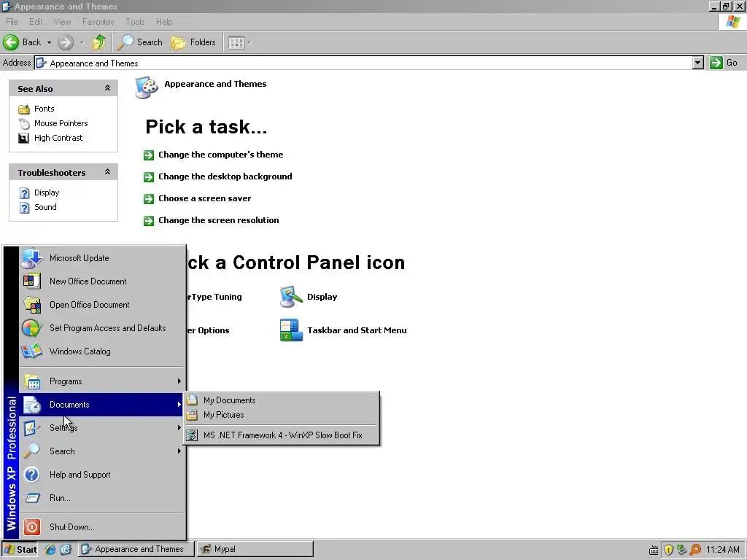Click the Microsoft Update icon
The width and height of the screenshot is (747, 560).
(x=32, y=258)
